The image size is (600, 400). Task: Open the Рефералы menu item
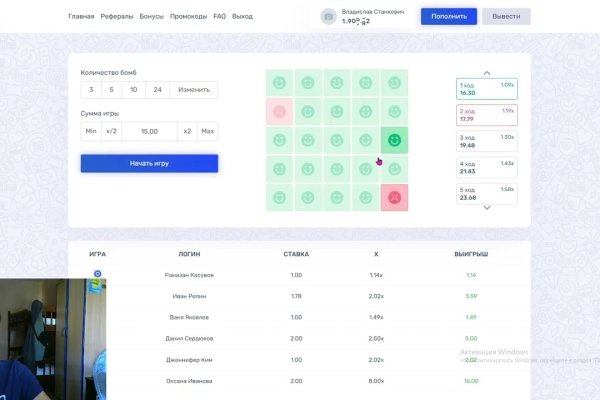pos(117,17)
